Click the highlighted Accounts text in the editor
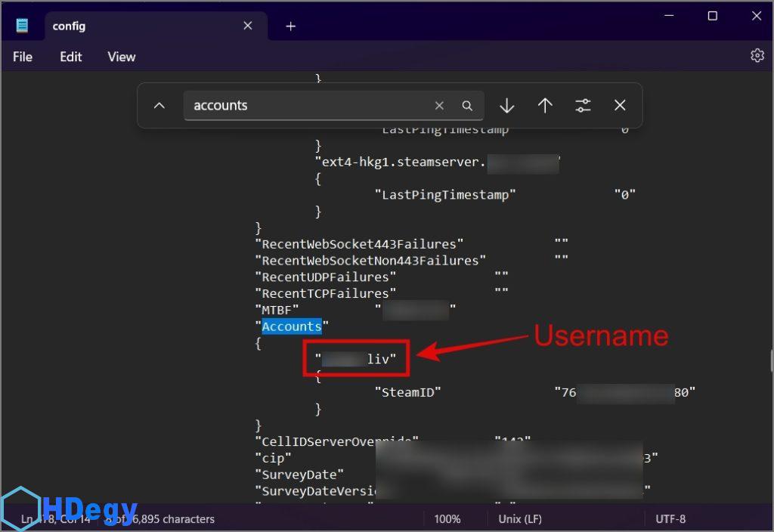Image resolution: width=774 pixels, height=532 pixels. tap(292, 326)
